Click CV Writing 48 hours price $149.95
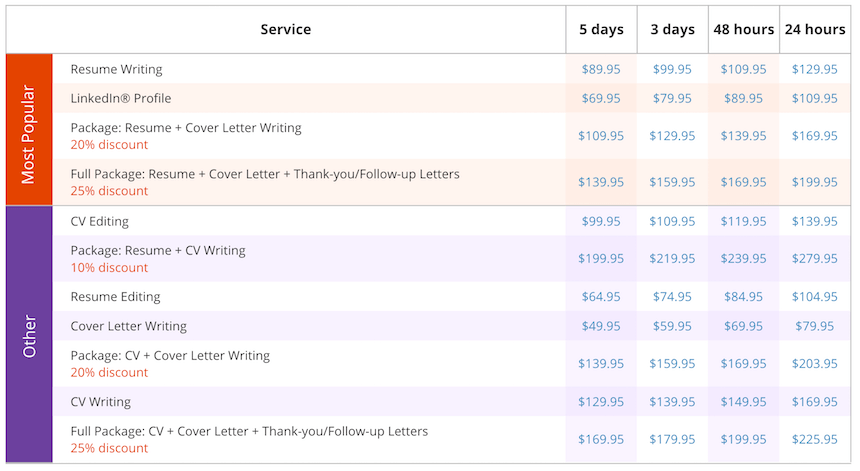The width and height of the screenshot is (860, 471). coord(743,402)
